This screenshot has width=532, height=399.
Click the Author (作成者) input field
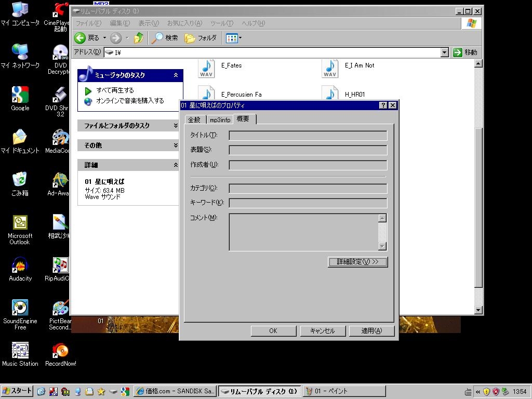click(308, 165)
